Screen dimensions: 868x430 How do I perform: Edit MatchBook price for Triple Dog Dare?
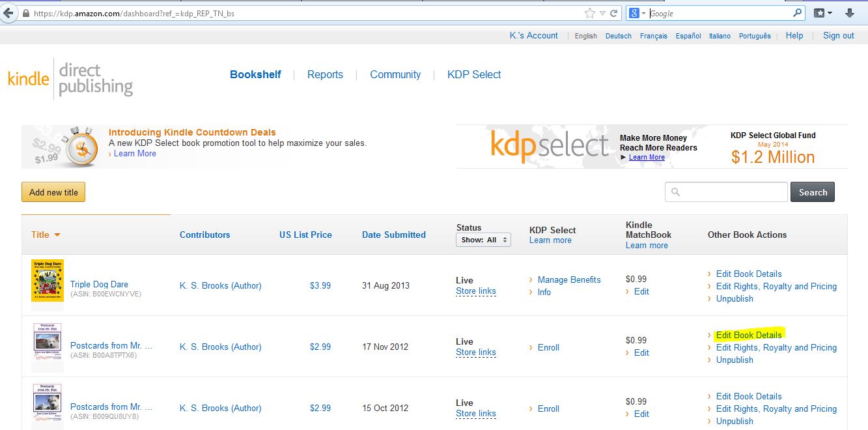point(641,291)
